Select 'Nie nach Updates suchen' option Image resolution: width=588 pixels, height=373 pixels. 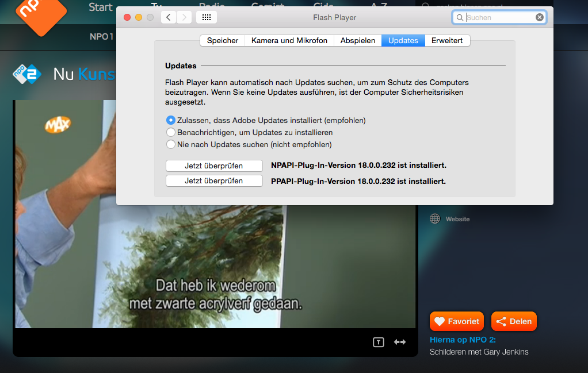pos(170,145)
